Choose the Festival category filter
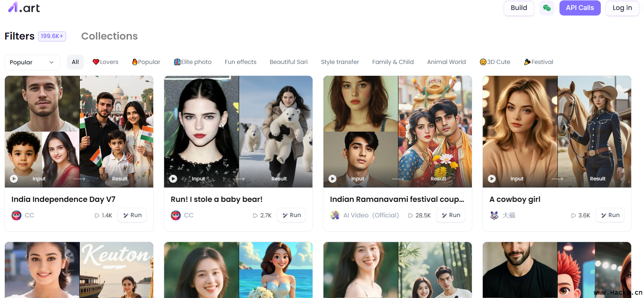Viewport: 644px width, 298px height. pyautogui.click(x=538, y=62)
